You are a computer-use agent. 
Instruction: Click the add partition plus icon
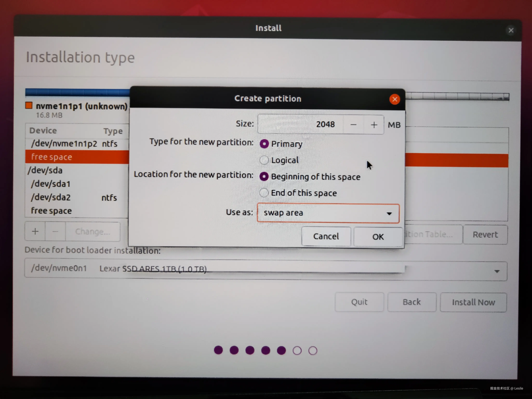(35, 231)
